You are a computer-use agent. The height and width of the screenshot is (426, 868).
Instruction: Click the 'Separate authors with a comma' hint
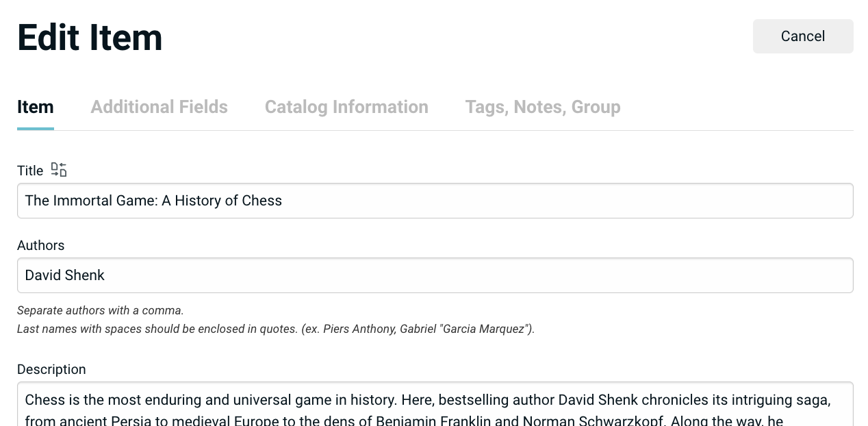(x=101, y=310)
